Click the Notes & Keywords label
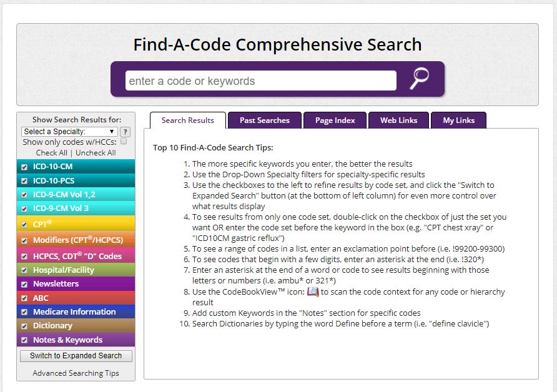The height and width of the screenshot is (392, 557). point(67,340)
